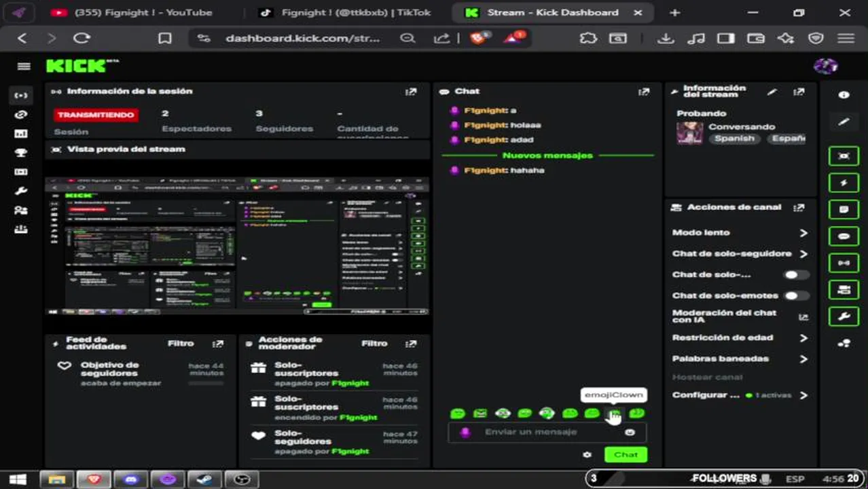
Task: Click the pencil icon in right sidebar
Action: tap(844, 122)
